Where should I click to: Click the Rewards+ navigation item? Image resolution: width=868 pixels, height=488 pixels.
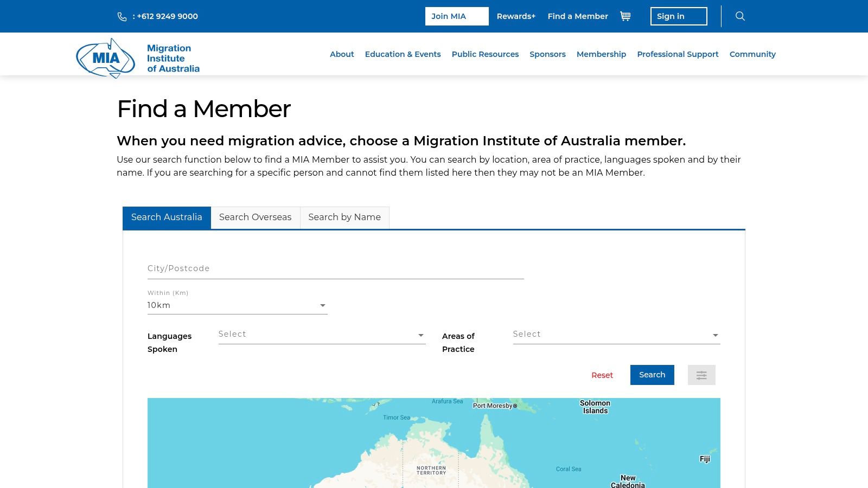click(x=515, y=16)
